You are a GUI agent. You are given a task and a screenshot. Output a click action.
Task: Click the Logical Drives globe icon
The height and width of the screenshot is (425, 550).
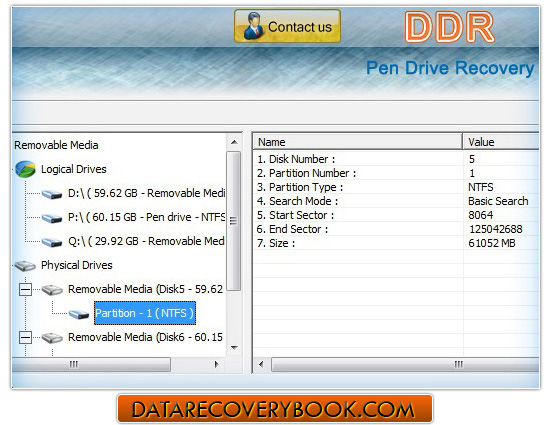click(25, 169)
